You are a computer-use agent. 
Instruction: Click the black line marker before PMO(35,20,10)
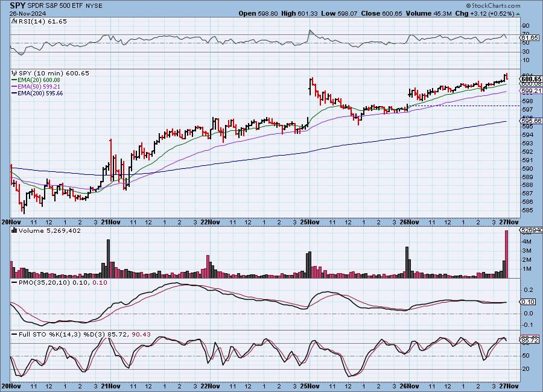coord(14,283)
